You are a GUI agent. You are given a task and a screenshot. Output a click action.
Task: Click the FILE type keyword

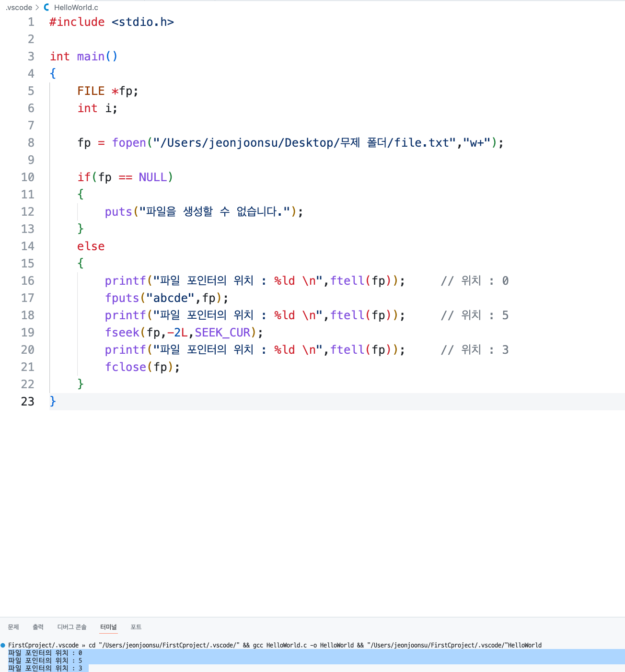[x=91, y=91]
